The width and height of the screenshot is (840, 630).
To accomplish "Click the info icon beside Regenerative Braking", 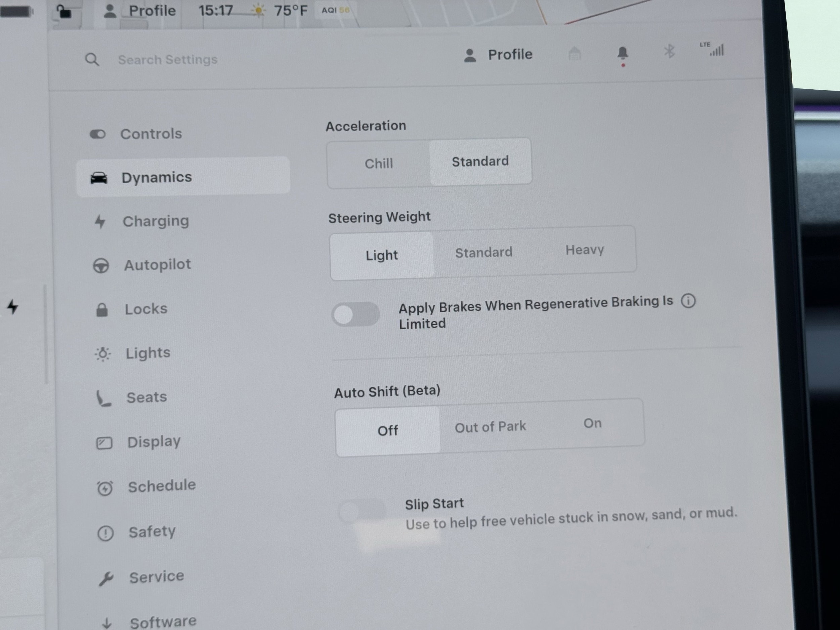I will click(x=688, y=301).
